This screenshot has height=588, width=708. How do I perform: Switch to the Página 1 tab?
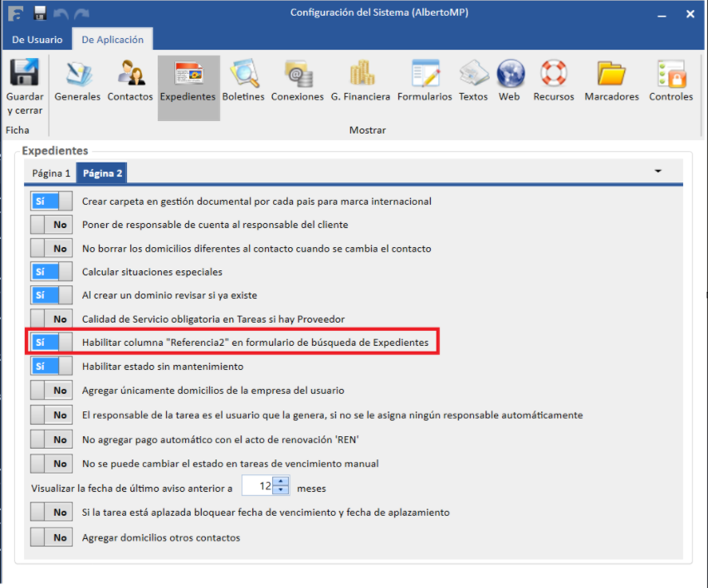pyautogui.click(x=51, y=173)
